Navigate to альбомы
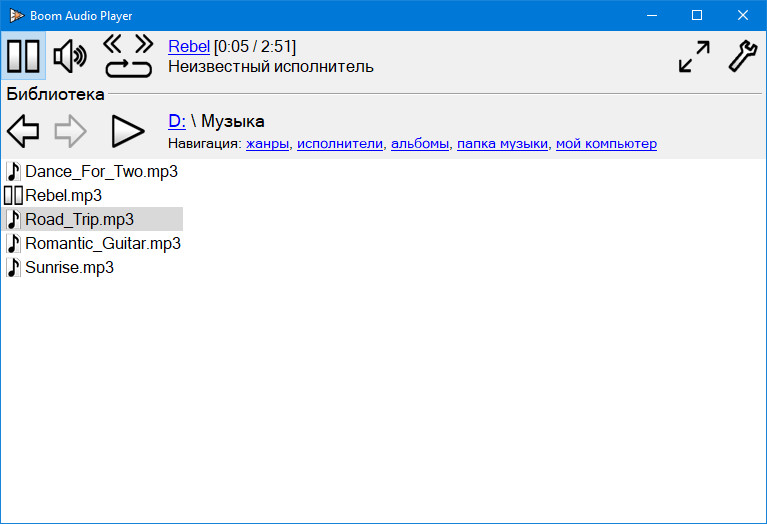 (x=420, y=144)
